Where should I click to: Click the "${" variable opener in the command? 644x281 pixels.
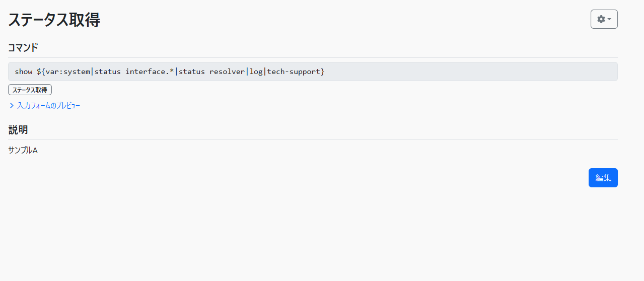coord(41,72)
